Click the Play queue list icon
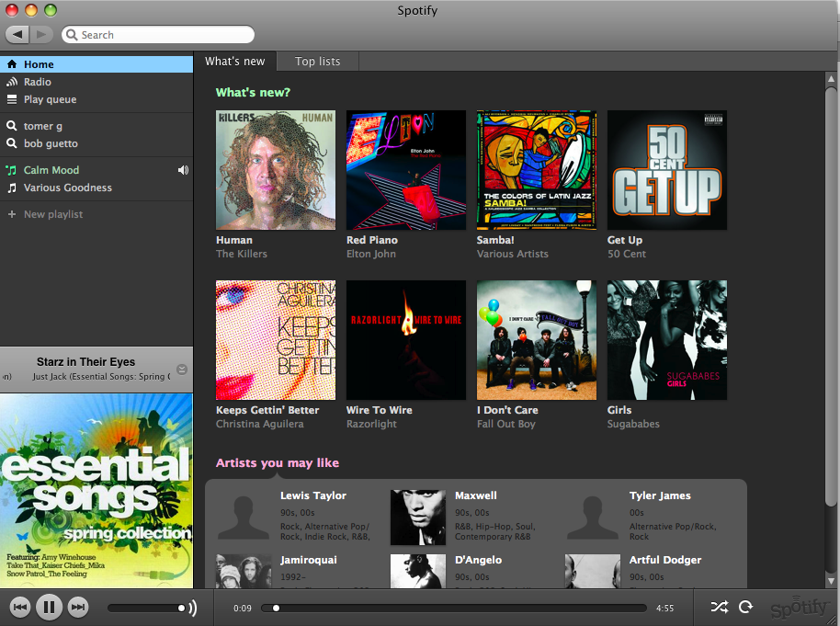 (x=11, y=99)
